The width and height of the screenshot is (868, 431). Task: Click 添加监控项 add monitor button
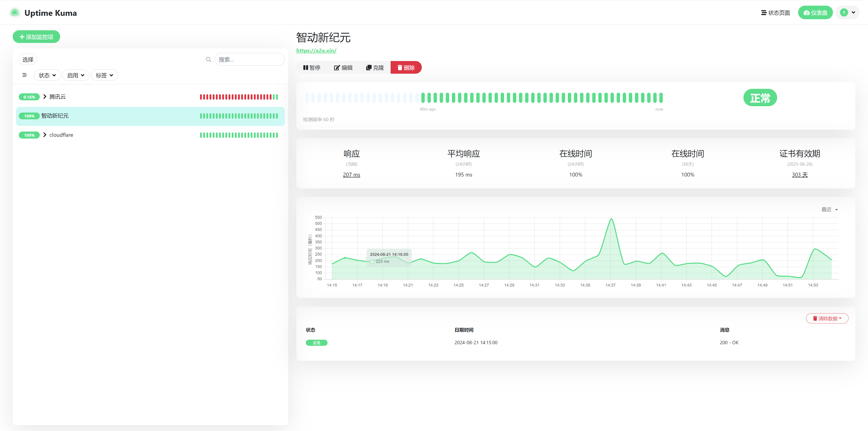pyautogui.click(x=36, y=37)
